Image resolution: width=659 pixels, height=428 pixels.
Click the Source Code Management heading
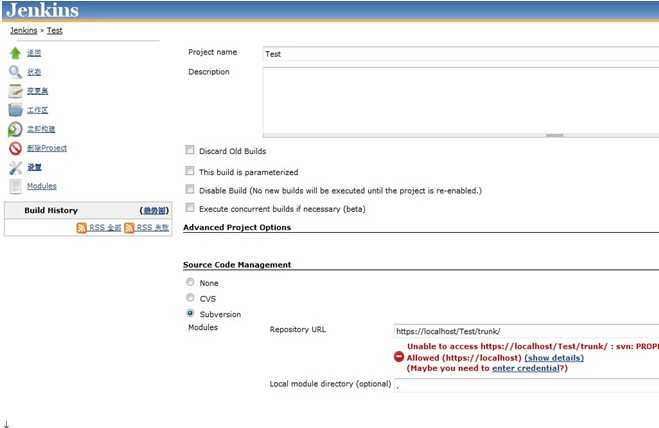click(237, 265)
